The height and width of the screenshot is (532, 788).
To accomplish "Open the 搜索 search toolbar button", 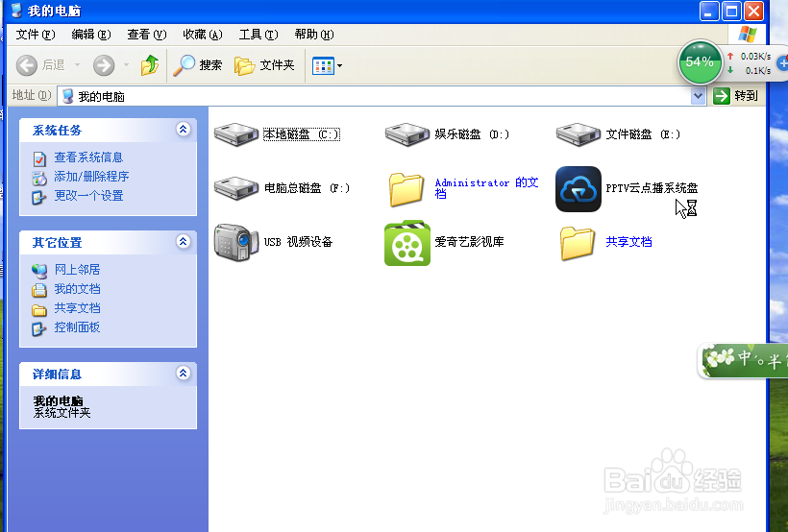I will coord(198,65).
